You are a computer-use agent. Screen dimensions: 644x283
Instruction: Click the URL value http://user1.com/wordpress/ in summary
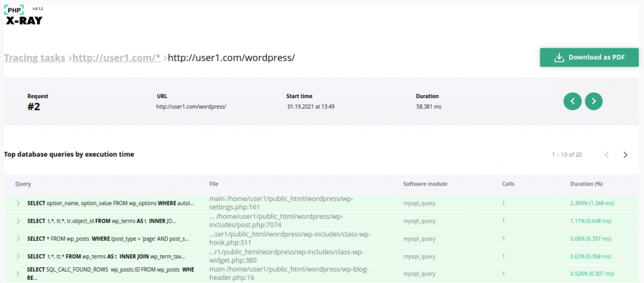(x=191, y=107)
